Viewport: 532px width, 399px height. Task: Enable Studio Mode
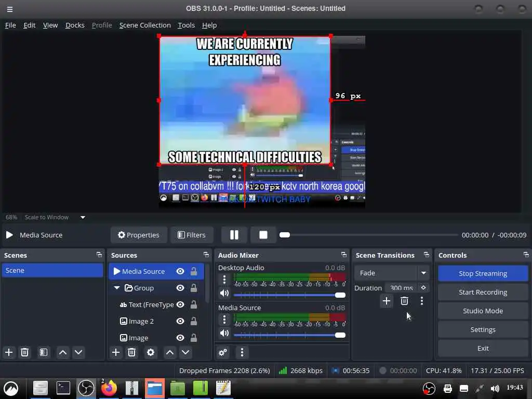tap(483, 311)
